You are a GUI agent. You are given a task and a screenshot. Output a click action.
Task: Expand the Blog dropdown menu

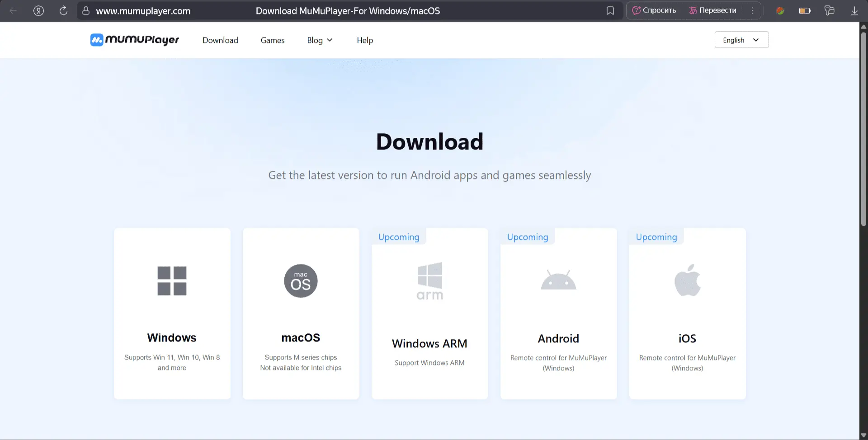tap(320, 40)
